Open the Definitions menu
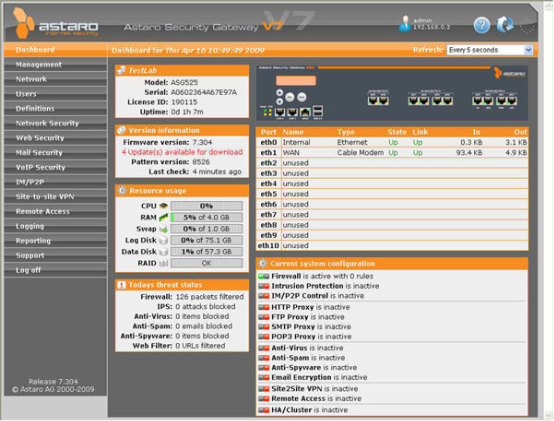This screenshot has width=554, height=421. click(55, 108)
